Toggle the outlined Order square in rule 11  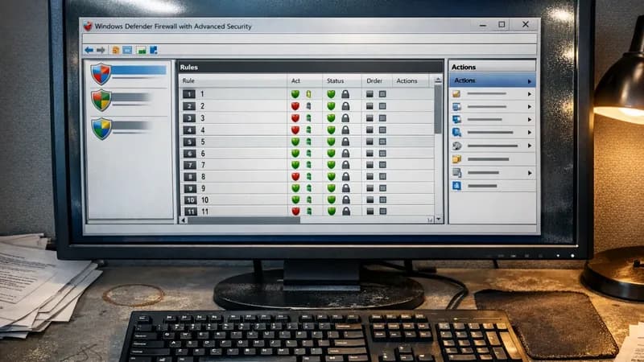[383, 212]
